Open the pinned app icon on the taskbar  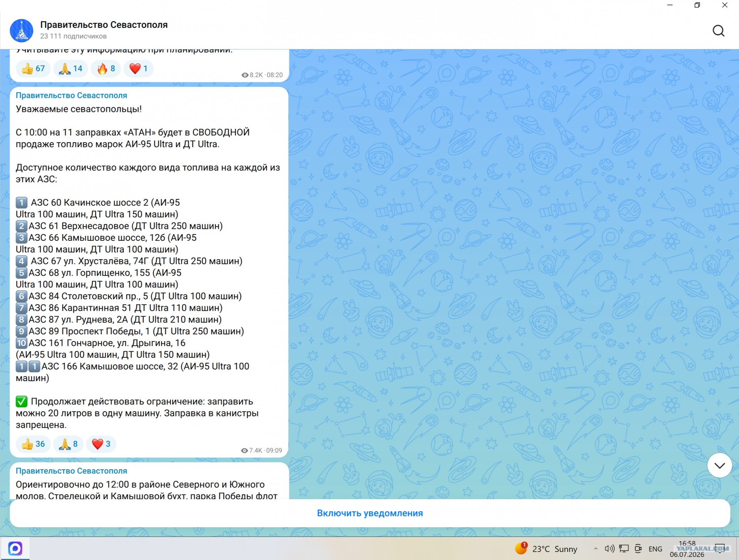[x=15, y=548]
